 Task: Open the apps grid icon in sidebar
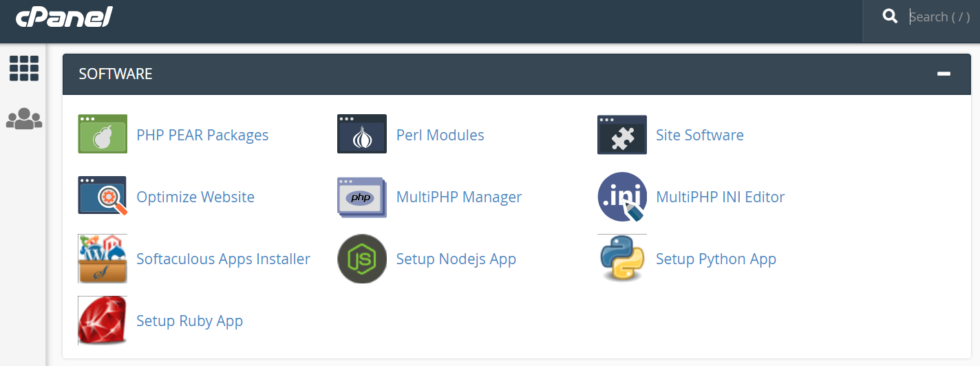pos(24,68)
